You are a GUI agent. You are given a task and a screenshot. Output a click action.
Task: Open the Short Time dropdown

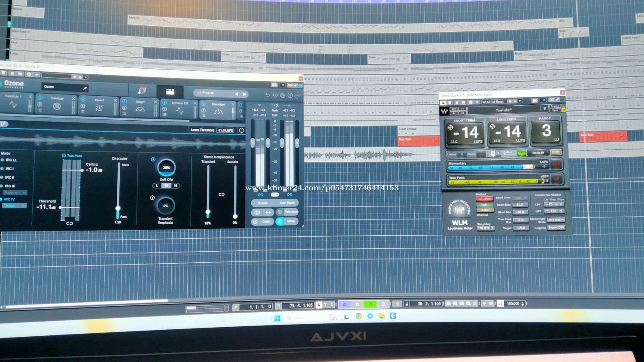point(519,198)
